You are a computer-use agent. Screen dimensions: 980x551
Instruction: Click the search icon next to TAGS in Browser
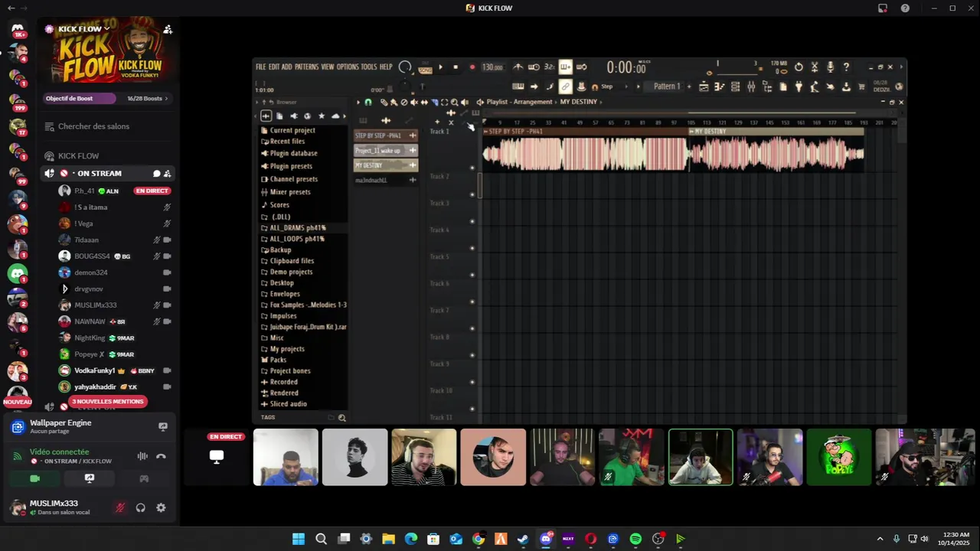pyautogui.click(x=342, y=418)
